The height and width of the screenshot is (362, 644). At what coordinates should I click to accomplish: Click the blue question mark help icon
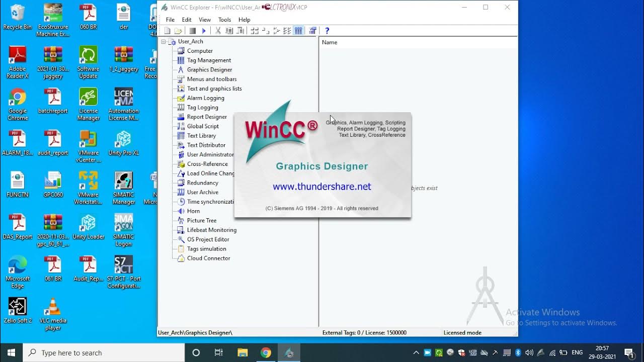click(x=327, y=31)
